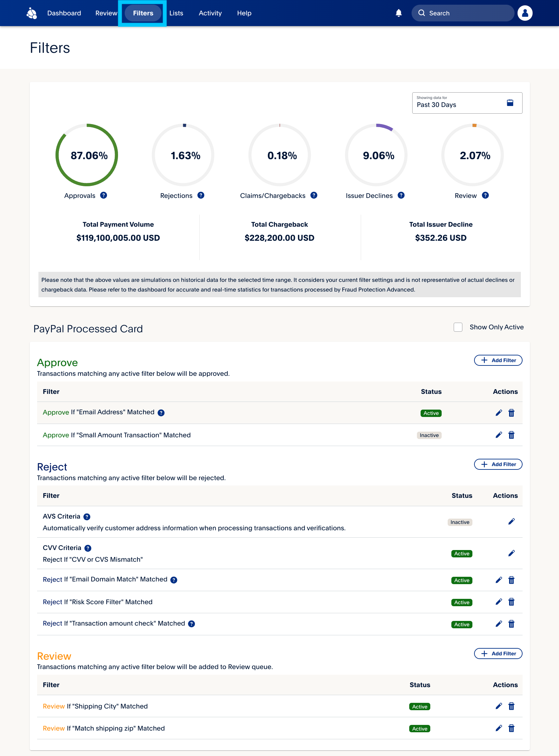Open help info for Issuer Declines
559x756 pixels.
point(401,195)
